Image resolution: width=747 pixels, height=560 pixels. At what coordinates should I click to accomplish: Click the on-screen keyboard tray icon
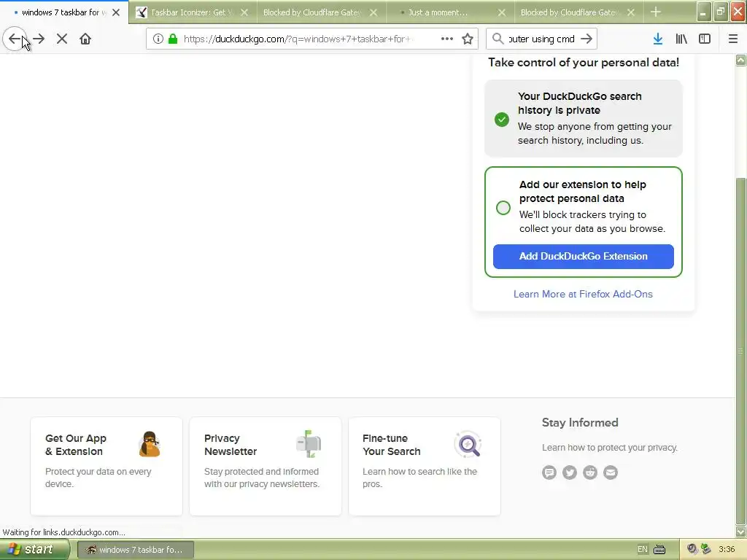coord(659,550)
